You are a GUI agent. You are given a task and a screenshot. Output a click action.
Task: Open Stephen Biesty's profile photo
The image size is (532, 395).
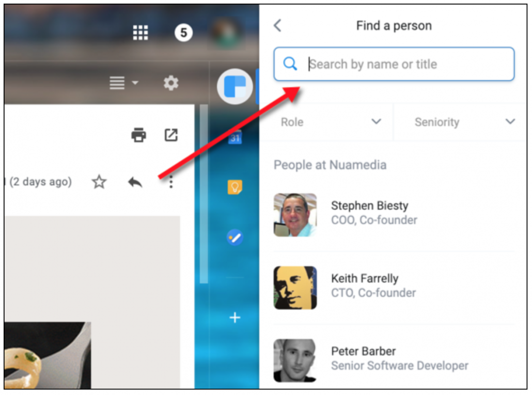295,215
